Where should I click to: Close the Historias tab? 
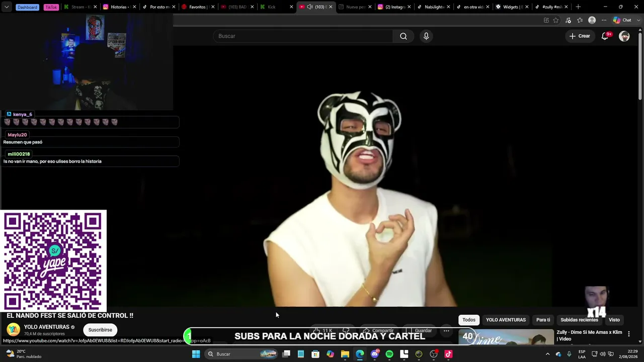click(x=134, y=7)
